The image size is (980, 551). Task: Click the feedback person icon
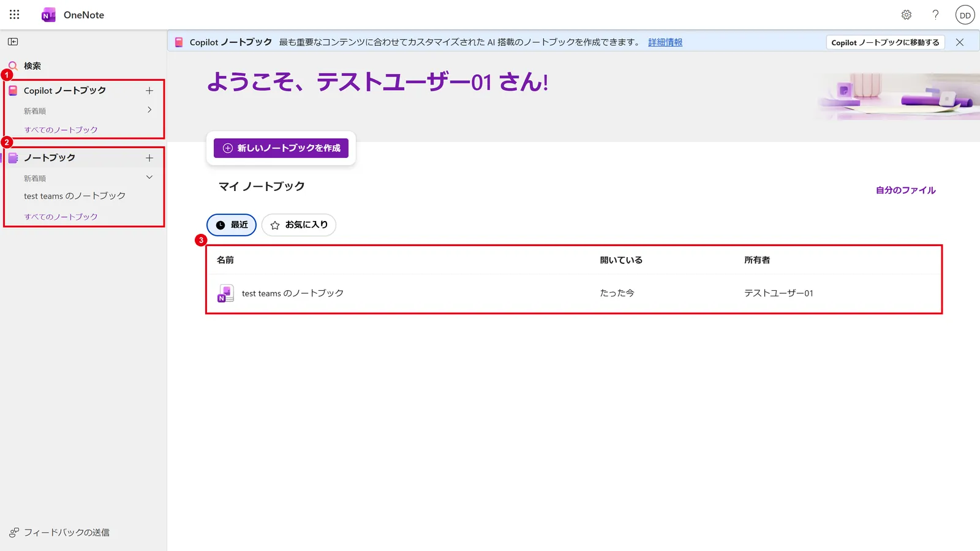tap(14, 533)
